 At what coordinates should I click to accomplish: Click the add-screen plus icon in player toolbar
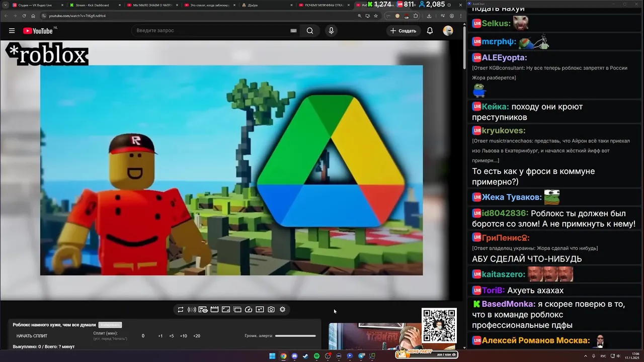click(x=260, y=310)
